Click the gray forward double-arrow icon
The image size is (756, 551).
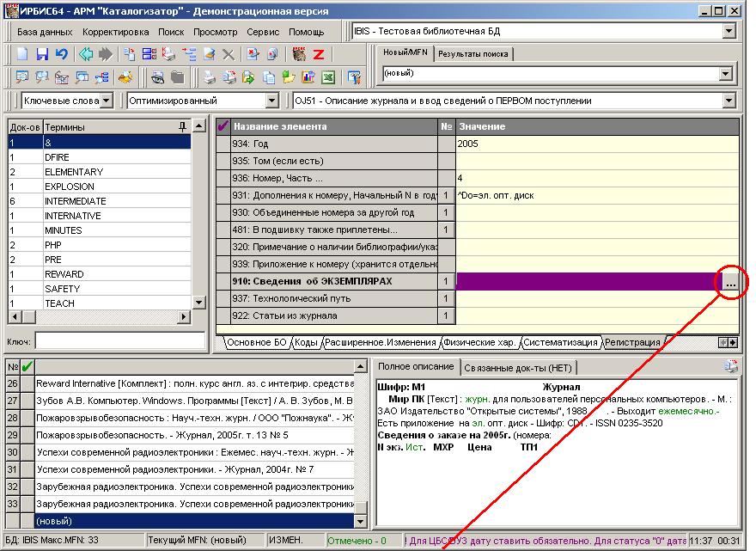pyautogui.click(x=105, y=54)
